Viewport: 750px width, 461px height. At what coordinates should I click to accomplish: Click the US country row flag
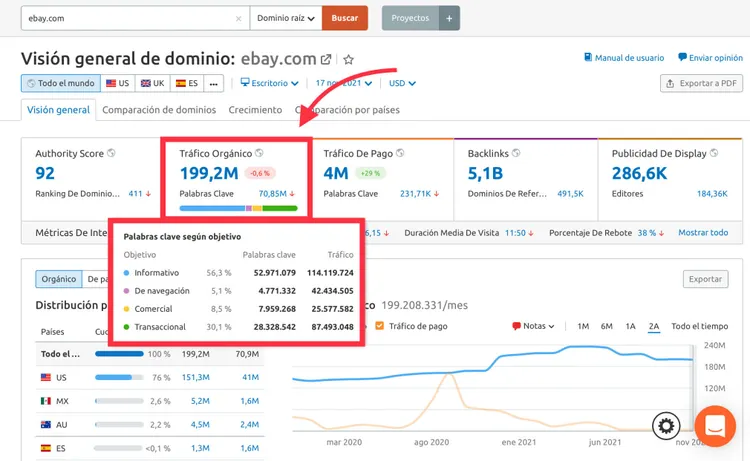46,377
